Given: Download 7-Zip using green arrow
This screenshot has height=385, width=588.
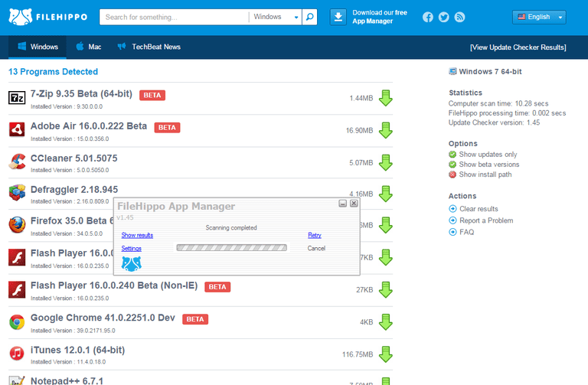Looking at the screenshot, I should pos(386,98).
